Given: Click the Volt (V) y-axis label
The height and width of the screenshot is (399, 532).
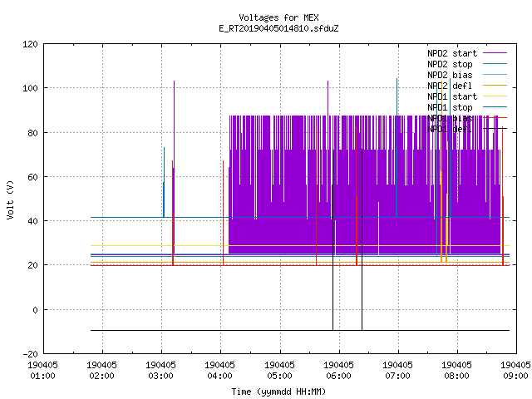Looking at the screenshot, I should (x=11, y=200).
